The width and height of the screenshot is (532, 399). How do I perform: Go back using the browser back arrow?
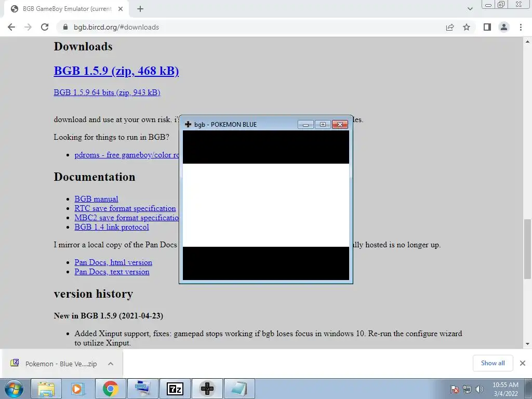click(11, 27)
